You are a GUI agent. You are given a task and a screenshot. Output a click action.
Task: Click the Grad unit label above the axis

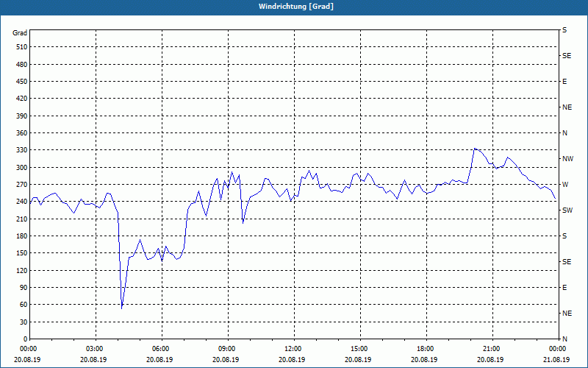(20, 33)
